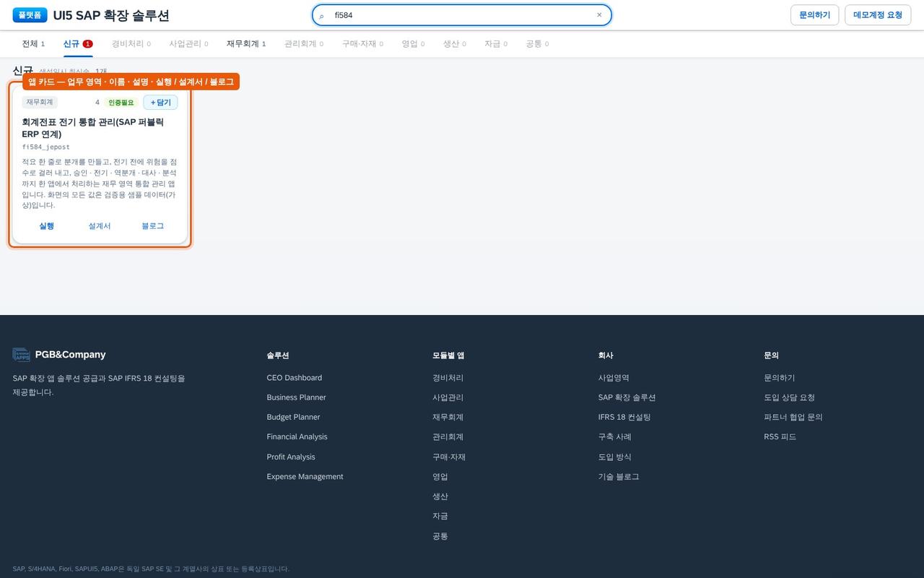The image size is (924, 578).
Task: Click the 재무회계 tag on the app card
Action: [x=40, y=103]
